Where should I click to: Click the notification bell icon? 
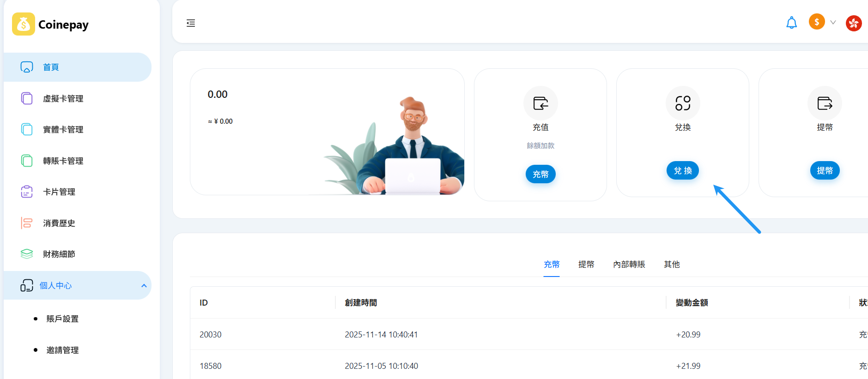pyautogui.click(x=791, y=23)
